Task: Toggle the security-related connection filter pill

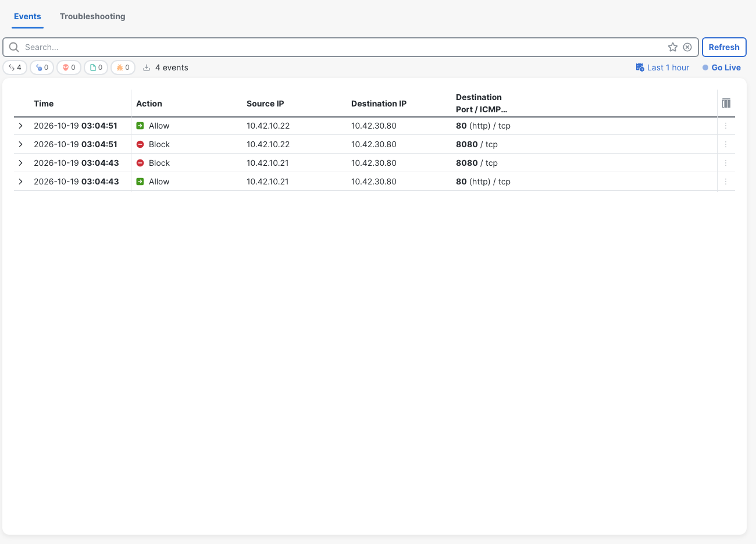Action: (42, 67)
